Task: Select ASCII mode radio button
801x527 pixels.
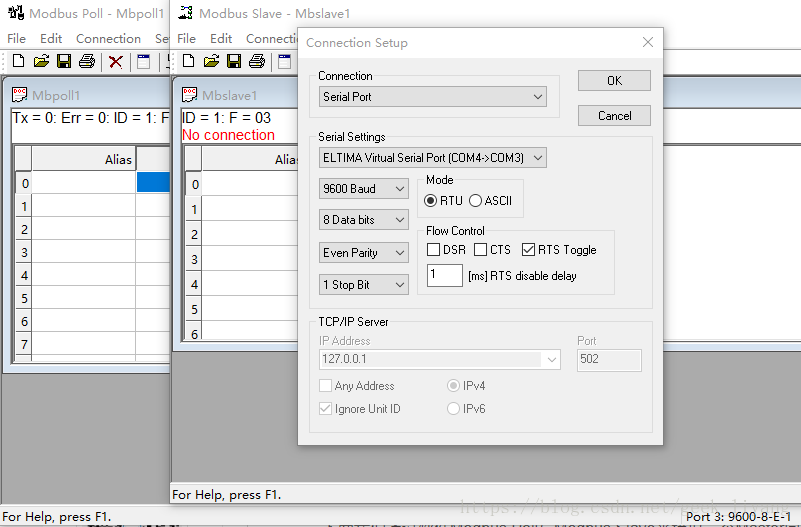Action: click(x=475, y=201)
